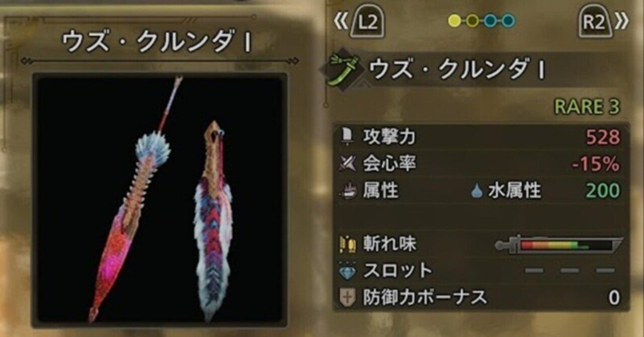Select the first yellow page dot

(x=454, y=21)
